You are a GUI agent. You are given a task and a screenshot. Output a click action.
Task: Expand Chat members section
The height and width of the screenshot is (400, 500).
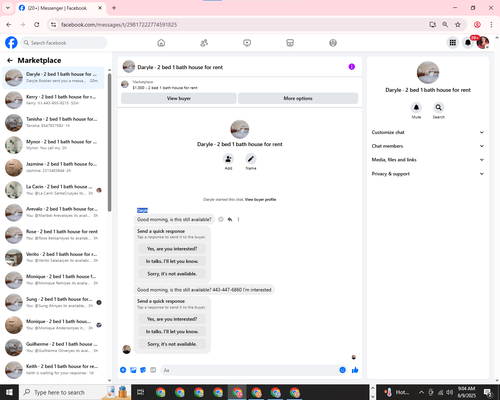428,146
